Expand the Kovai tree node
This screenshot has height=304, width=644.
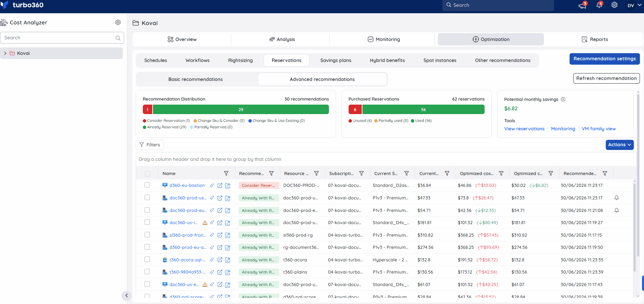click(x=5, y=53)
